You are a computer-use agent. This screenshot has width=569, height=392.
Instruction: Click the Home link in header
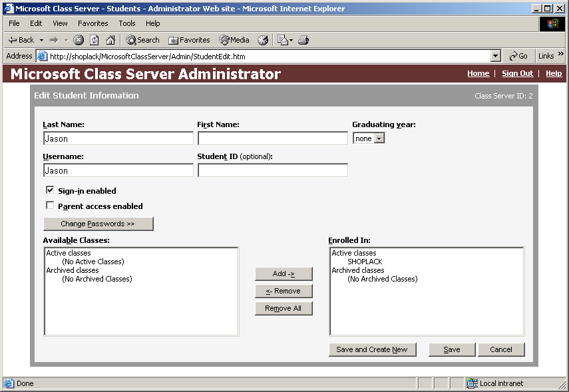[x=478, y=73]
